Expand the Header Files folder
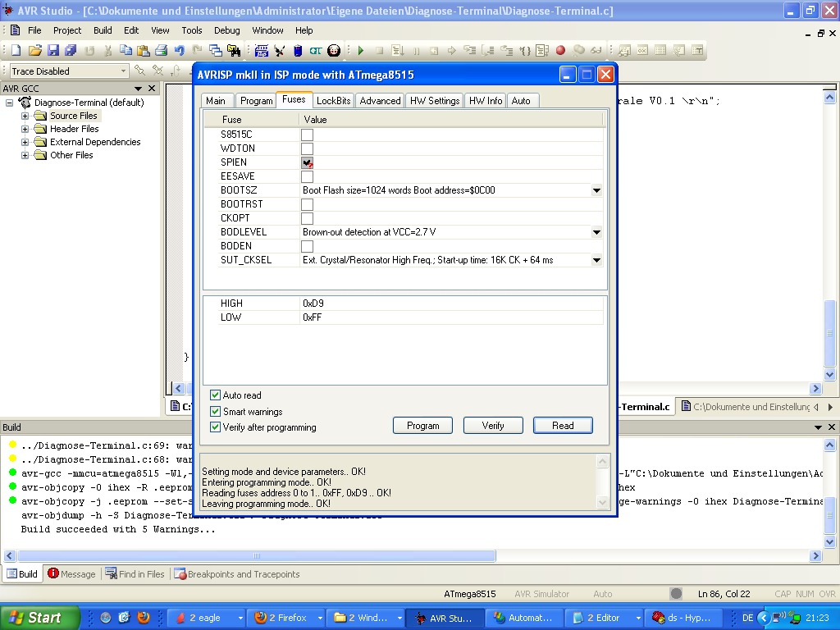840x630 pixels. coord(25,129)
